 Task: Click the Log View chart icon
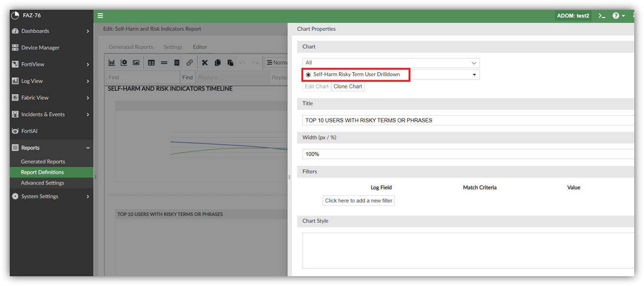[15, 81]
